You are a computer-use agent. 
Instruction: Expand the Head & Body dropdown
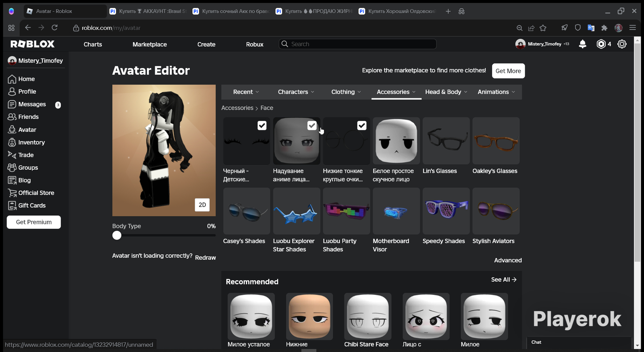(446, 92)
